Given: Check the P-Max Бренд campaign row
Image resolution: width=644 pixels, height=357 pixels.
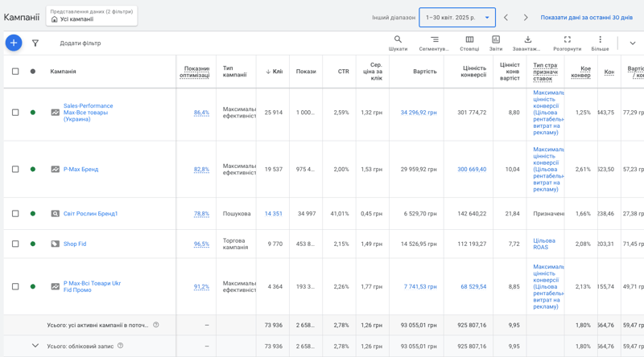Looking at the screenshot, I should point(15,169).
